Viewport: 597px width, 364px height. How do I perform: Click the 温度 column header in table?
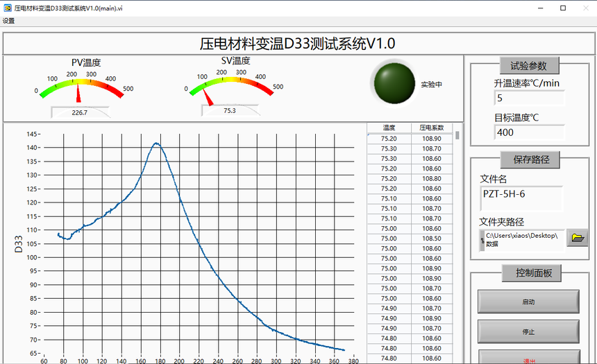(389, 128)
